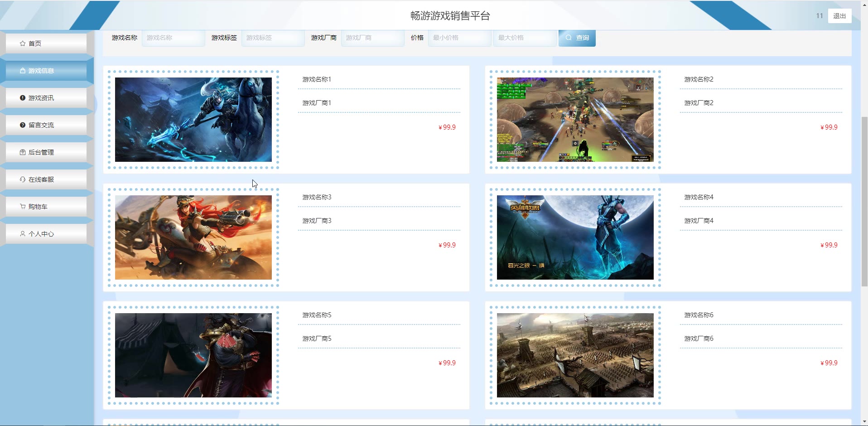Focus the 游戏标签 search field
868x426 pixels.
click(x=273, y=38)
